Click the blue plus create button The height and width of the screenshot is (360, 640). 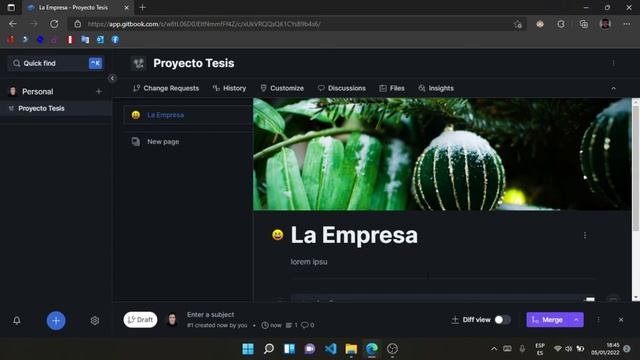tap(56, 321)
